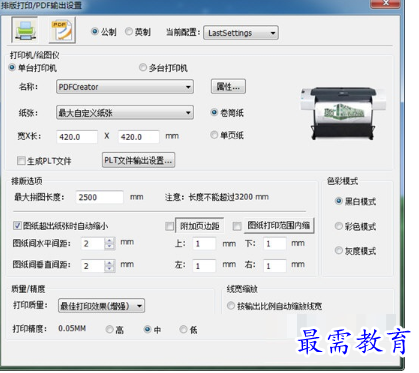Viewport: 419px width, 373px height.
Task: Select the PDF output mode icon
Action: (62, 30)
